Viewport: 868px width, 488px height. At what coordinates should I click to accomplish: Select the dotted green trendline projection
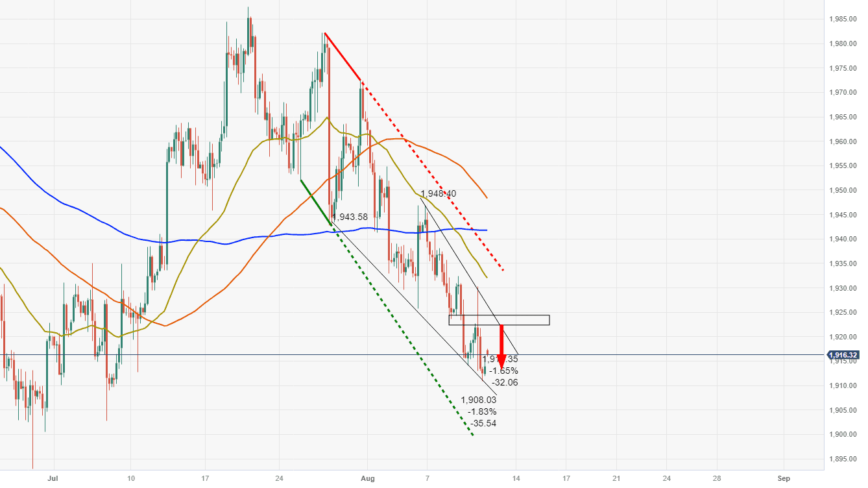point(402,330)
